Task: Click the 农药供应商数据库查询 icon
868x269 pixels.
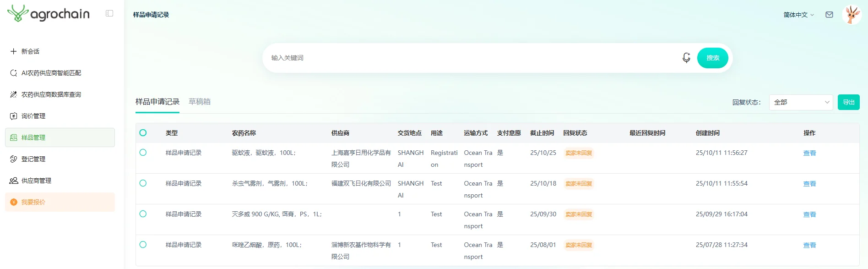Action: pos(13,94)
